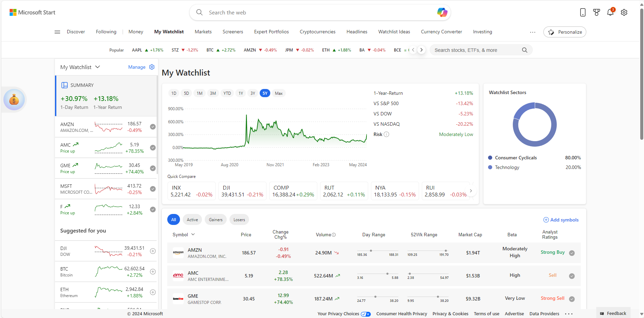Click the money bag floating icon
The image size is (644, 318).
tap(14, 100)
